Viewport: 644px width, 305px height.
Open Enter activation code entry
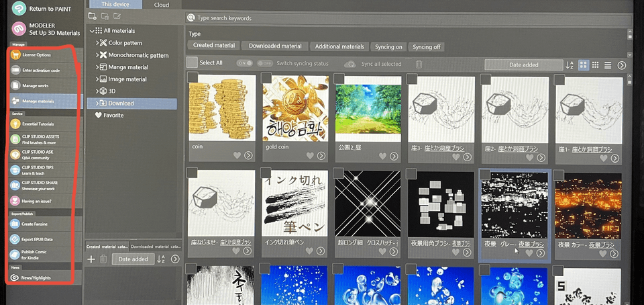tap(45, 71)
